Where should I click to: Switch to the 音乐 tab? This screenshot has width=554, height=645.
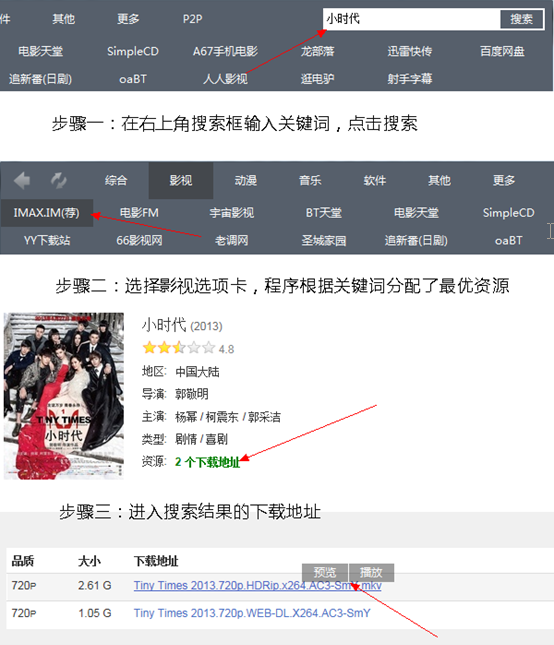point(310,180)
